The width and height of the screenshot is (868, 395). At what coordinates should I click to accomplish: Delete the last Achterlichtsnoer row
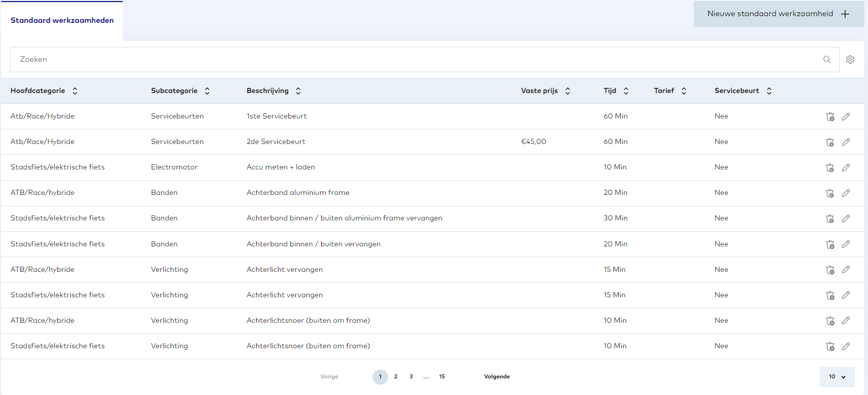coord(830,346)
